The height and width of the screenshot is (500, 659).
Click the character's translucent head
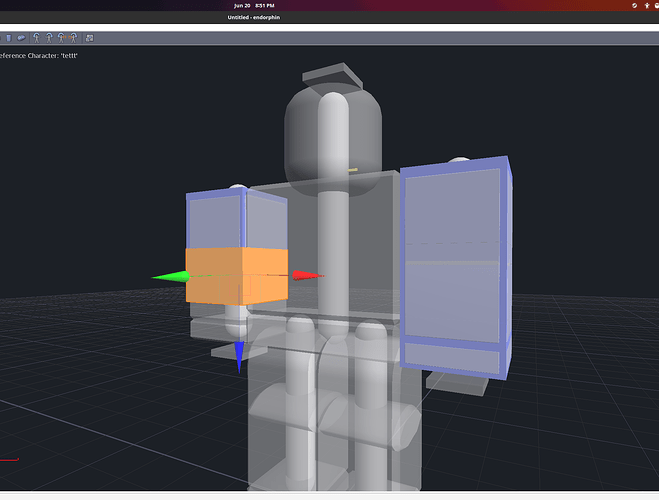tap(333, 139)
